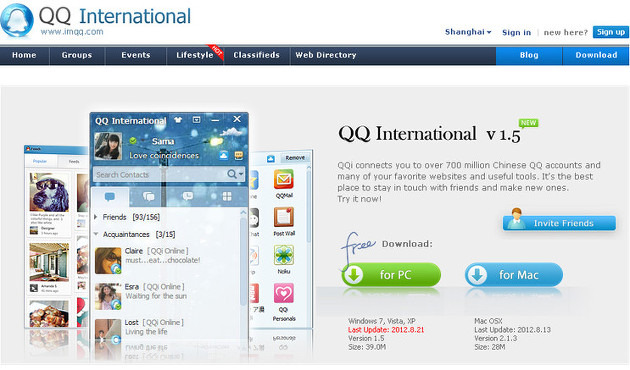630x370 pixels.
Task: Click the dog with sunglasses photo
Action: [49, 192]
